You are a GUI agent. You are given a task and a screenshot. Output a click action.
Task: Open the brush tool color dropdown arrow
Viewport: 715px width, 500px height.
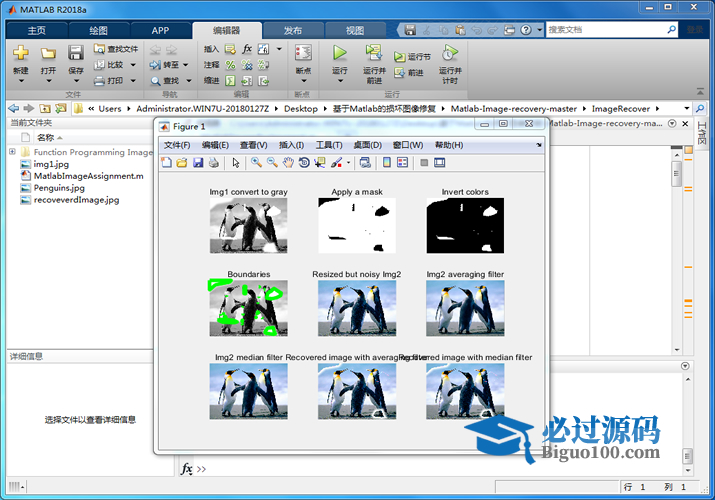[348, 163]
